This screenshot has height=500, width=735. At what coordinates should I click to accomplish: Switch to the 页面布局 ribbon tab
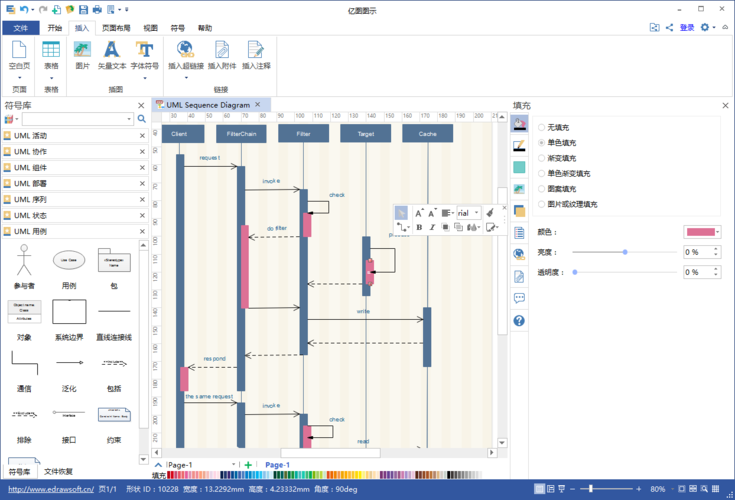[117, 28]
